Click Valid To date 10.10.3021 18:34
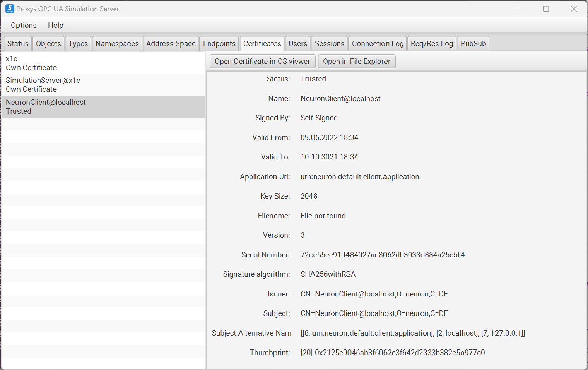This screenshot has width=588, height=370. pyautogui.click(x=329, y=157)
